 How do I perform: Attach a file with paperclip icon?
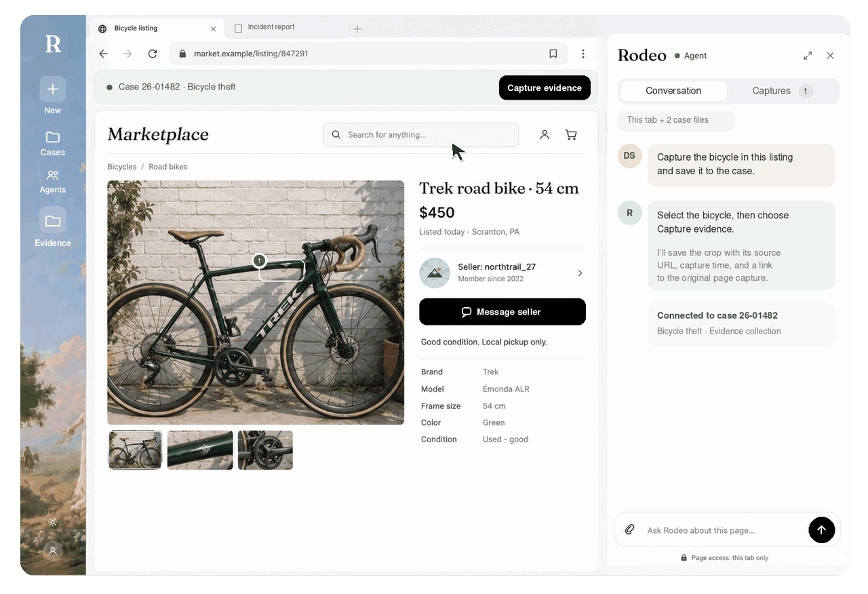(x=629, y=530)
